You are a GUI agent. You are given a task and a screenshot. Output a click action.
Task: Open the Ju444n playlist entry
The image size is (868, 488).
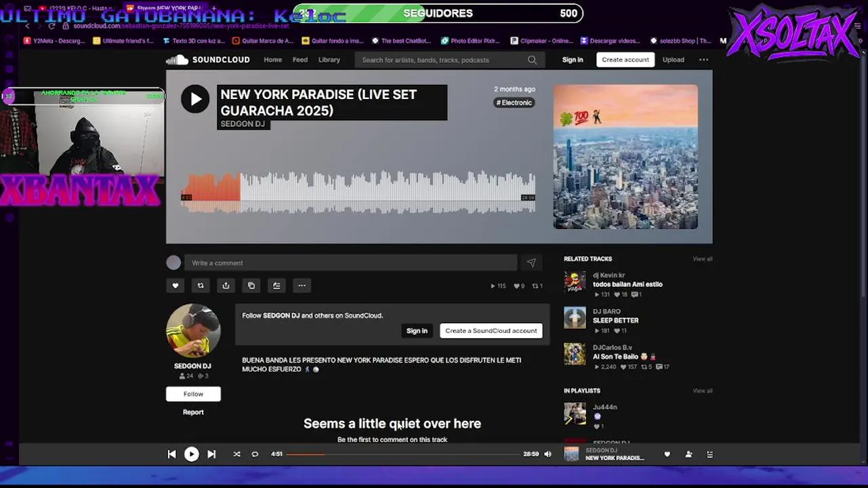click(x=605, y=407)
